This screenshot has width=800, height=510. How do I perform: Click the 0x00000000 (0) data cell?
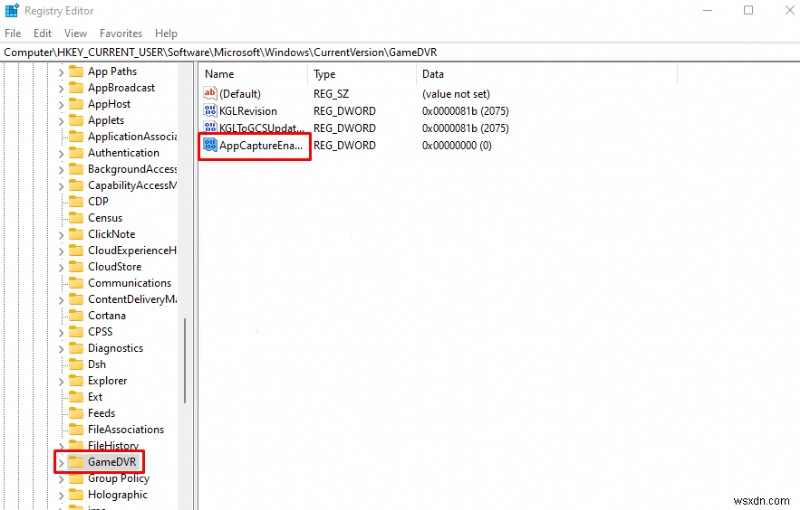tap(457, 145)
